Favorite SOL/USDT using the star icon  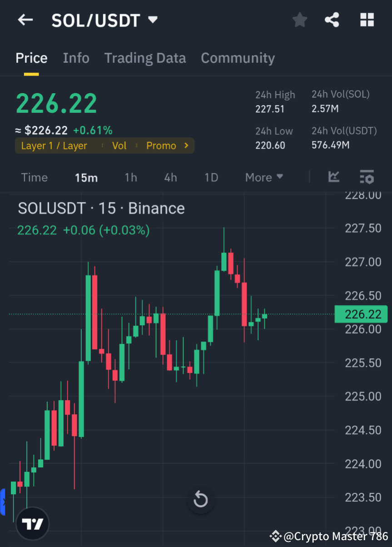[x=299, y=20]
